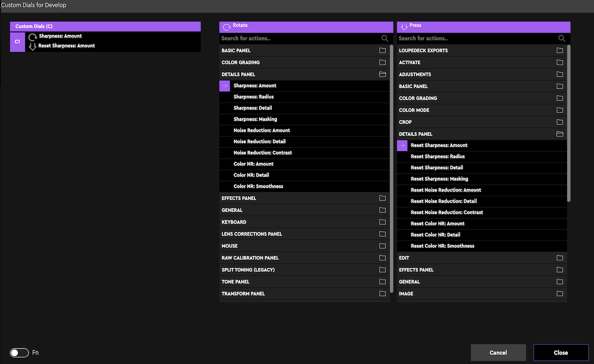
Task: Click C1 press assignment Reset Sharpness: Amount
Action: [x=67, y=46]
